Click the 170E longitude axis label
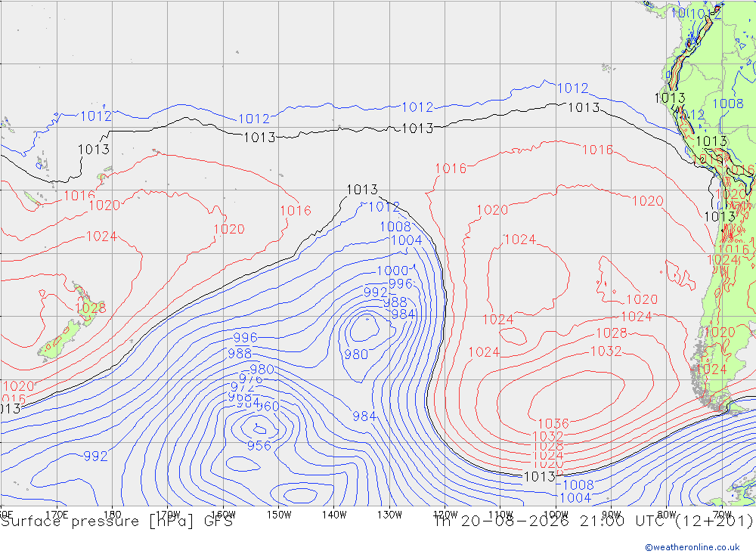Image resolution: width=756 pixels, height=554 pixels. (x=57, y=515)
